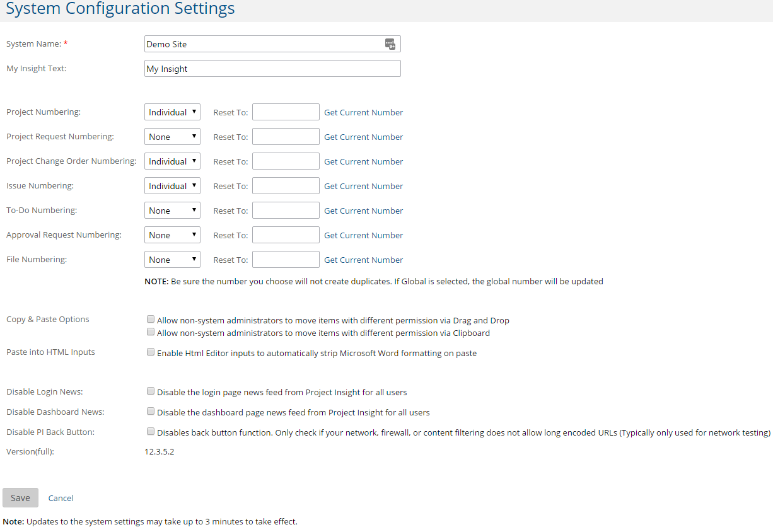773x532 pixels.
Task: Click the System Name input field
Action: [x=272, y=44]
